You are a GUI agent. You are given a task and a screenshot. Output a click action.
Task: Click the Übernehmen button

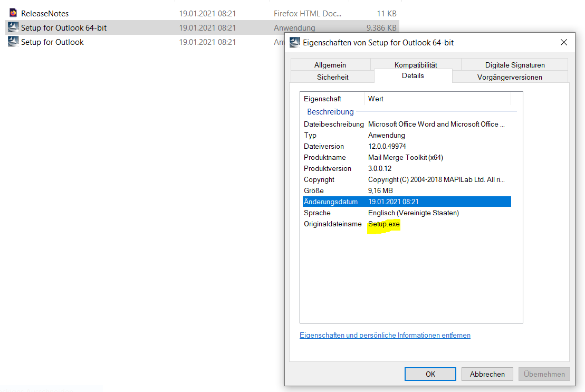point(544,374)
